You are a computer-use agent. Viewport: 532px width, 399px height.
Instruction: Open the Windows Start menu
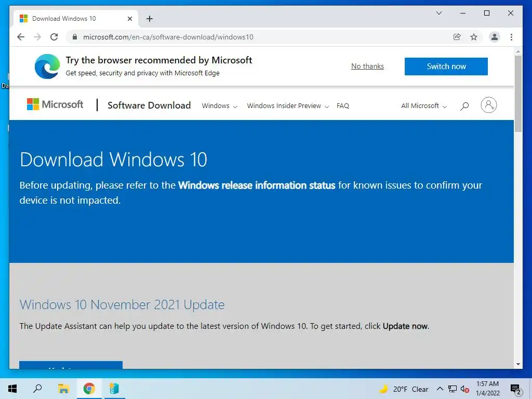pos(12,389)
